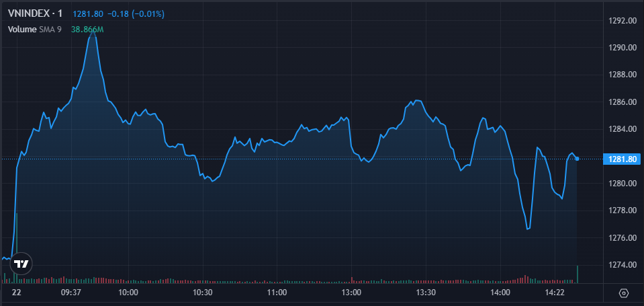
Task: Click the 14:00 time axis label
Action: (x=501, y=293)
